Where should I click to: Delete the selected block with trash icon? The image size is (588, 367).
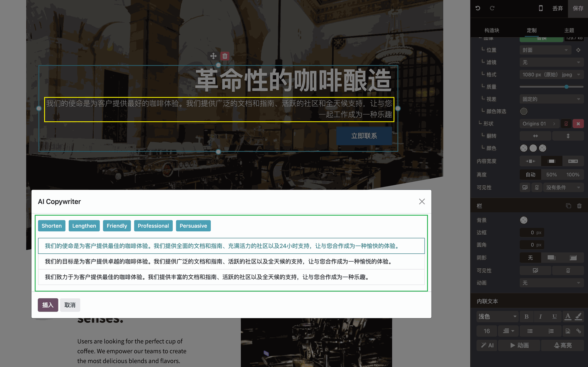click(x=225, y=56)
